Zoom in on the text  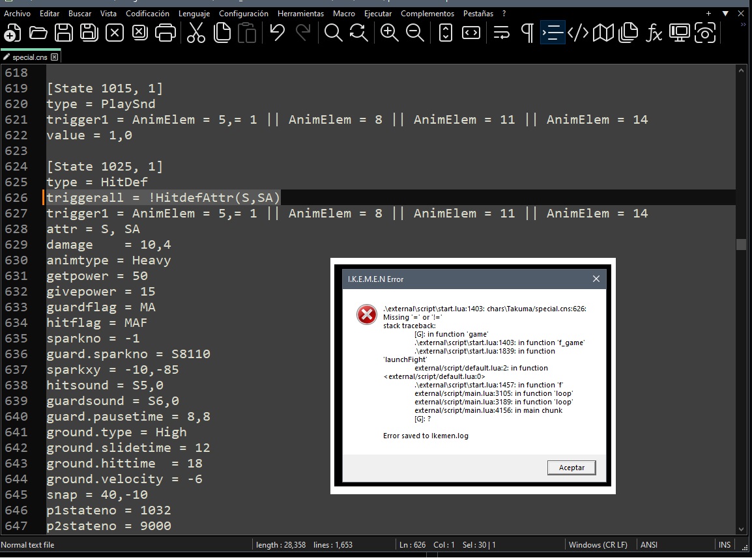pos(390,33)
